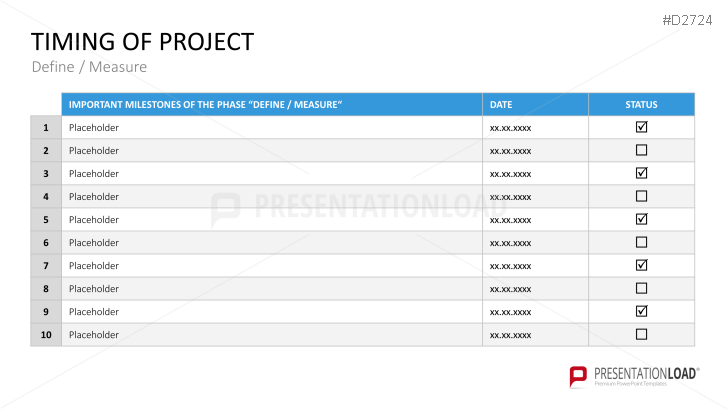Enable the status checkbox for row 4

[x=641, y=196]
